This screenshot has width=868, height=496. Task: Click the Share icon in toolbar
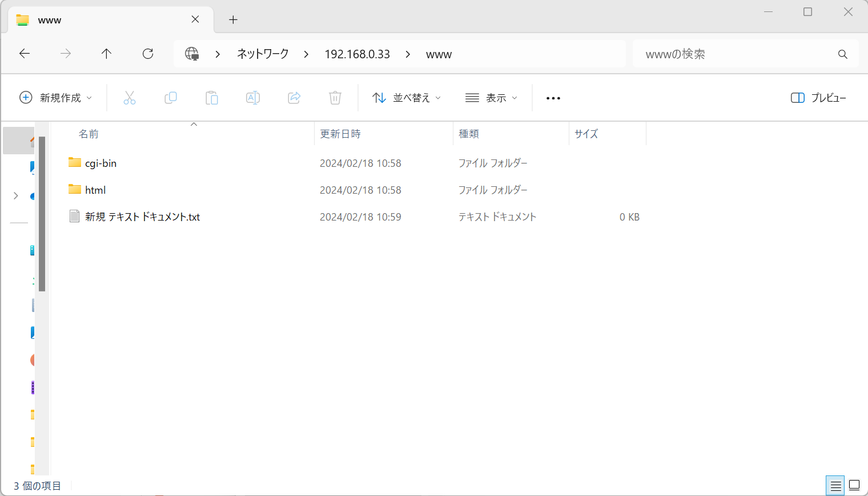coord(294,98)
